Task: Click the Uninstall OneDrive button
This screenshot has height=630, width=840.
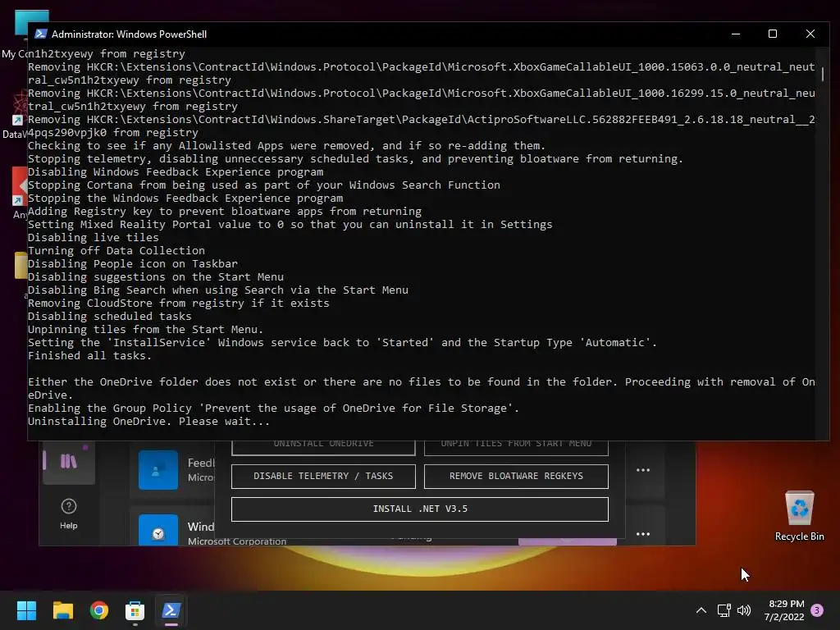Action: [323, 447]
